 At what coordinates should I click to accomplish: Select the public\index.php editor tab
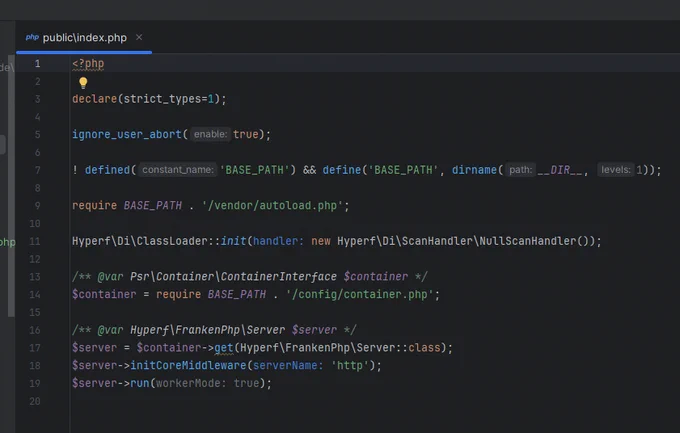click(x=84, y=38)
